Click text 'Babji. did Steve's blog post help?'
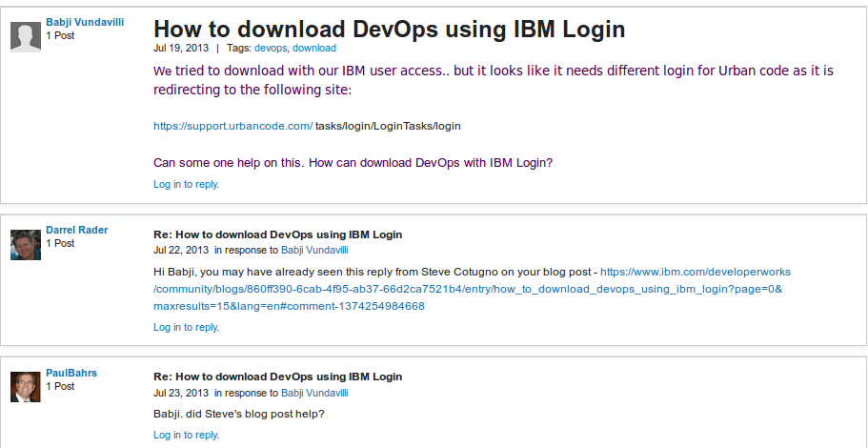 238,415
